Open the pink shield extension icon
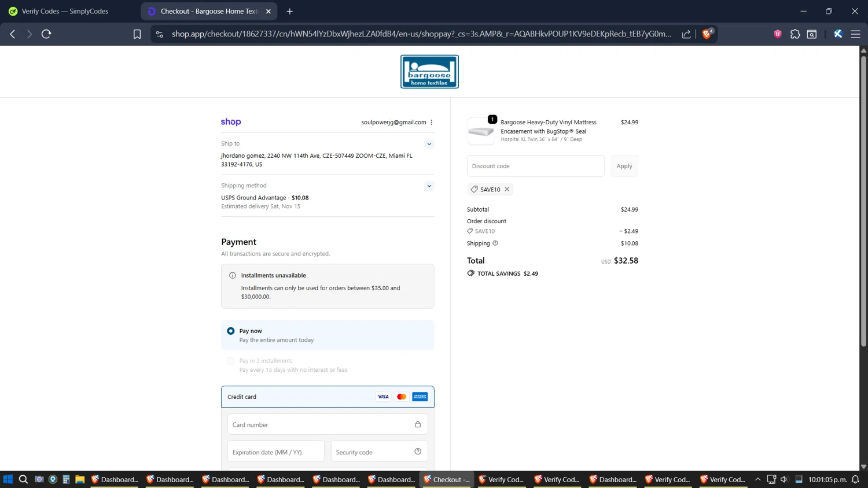The width and height of the screenshot is (868, 488). tap(778, 34)
